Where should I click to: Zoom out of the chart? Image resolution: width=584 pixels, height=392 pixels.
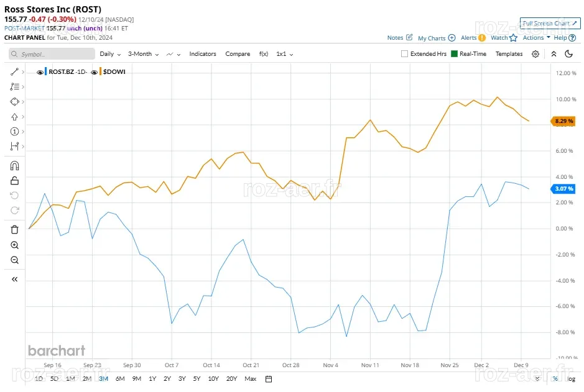[x=14, y=260]
